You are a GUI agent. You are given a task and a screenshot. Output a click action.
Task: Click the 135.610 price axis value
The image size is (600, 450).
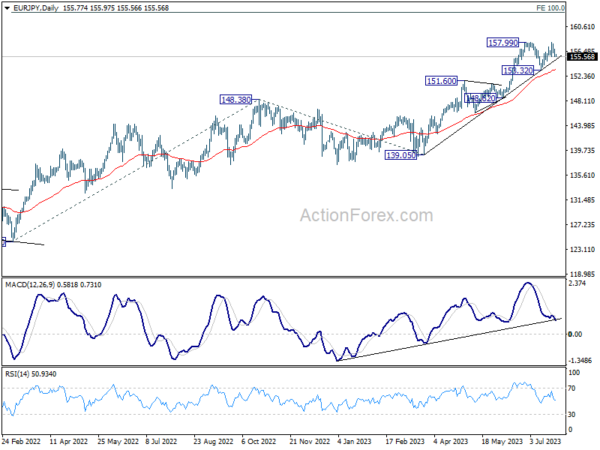[x=582, y=175]
